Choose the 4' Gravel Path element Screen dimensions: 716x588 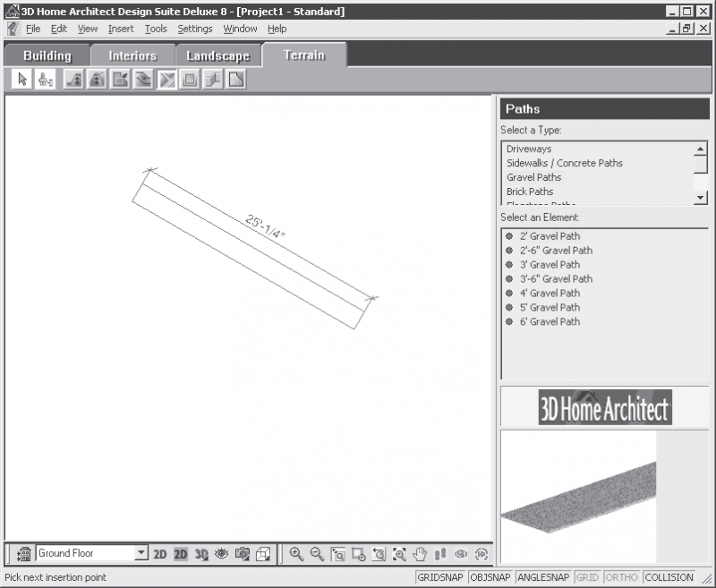coord(542,293)
